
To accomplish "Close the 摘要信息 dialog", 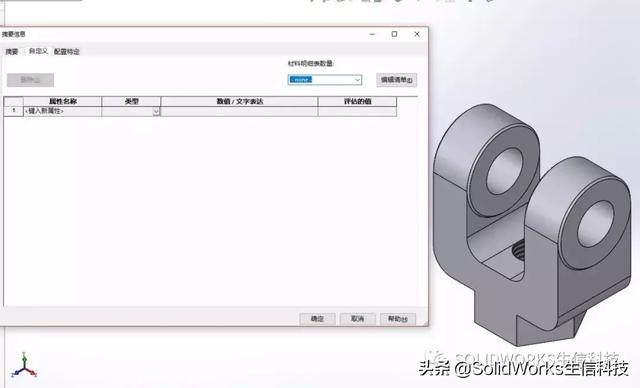I will pyautogui.click(x=417, y=34).
